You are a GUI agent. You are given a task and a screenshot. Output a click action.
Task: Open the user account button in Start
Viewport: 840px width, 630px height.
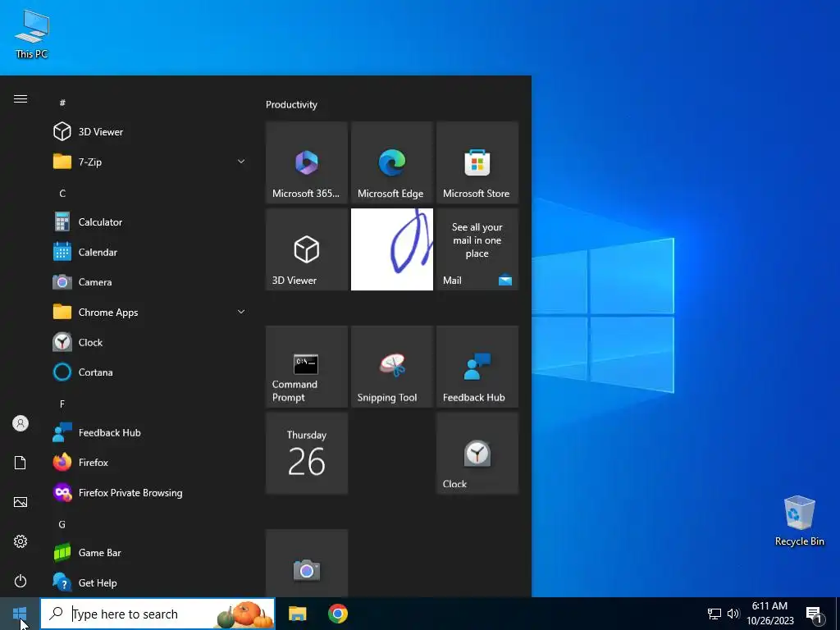click(x=21, y=423)
